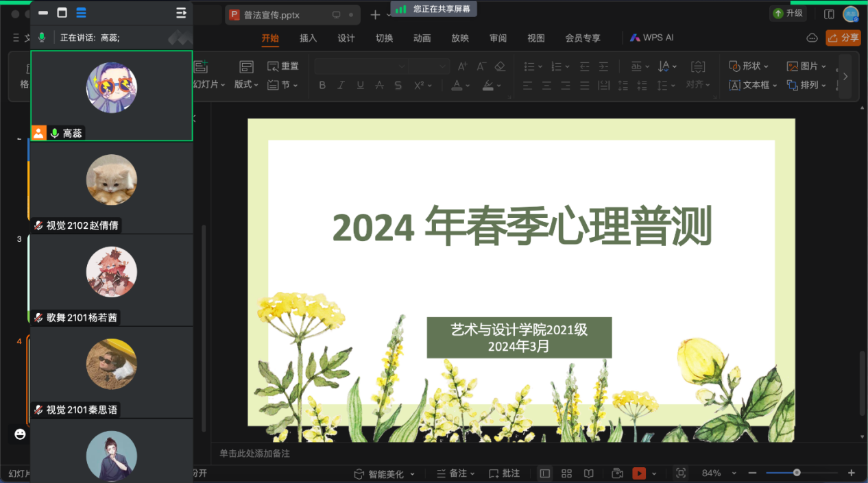Click the zoom slider handle

(x=797, y=473)
